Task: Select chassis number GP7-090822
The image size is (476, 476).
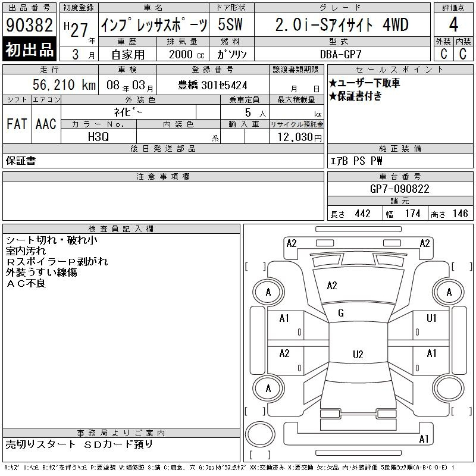Action: click(400, 189)
